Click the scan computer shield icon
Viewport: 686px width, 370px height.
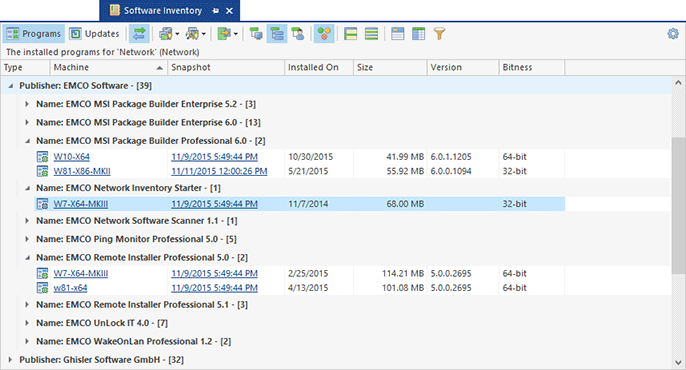[165, 34]
